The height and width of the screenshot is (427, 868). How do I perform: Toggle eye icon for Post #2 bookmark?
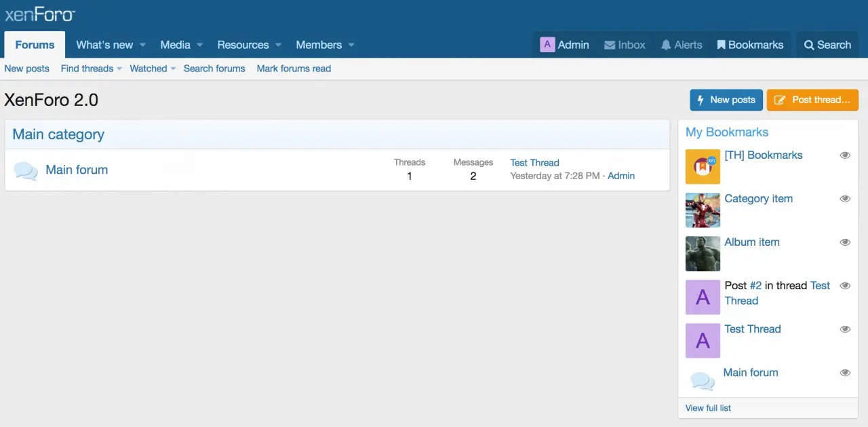(845, 286)
